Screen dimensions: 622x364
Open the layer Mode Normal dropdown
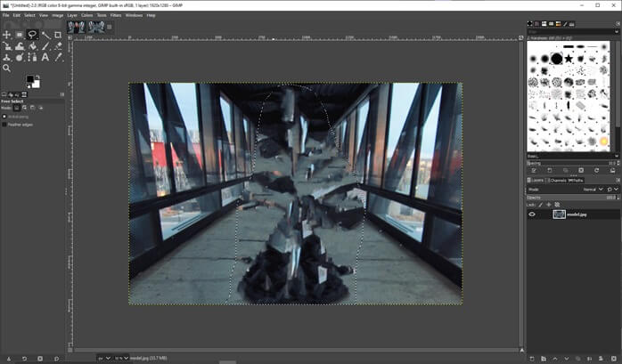click(x=593, y=190)
